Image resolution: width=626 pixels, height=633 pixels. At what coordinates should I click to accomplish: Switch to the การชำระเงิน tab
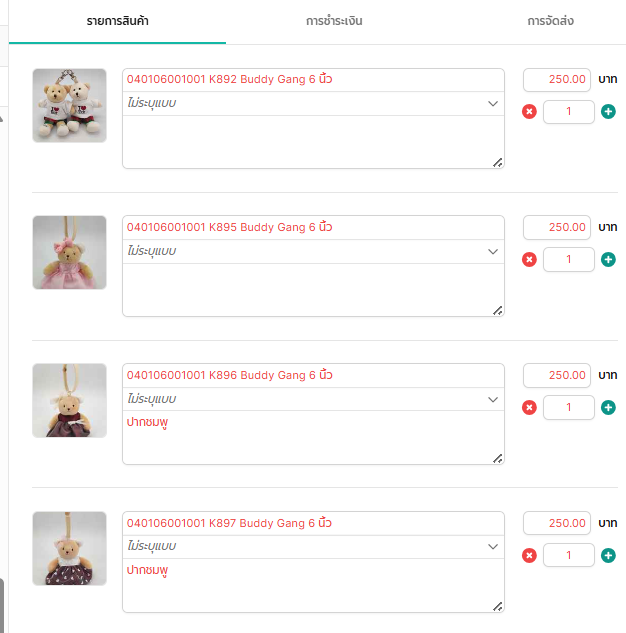[334, 21]
